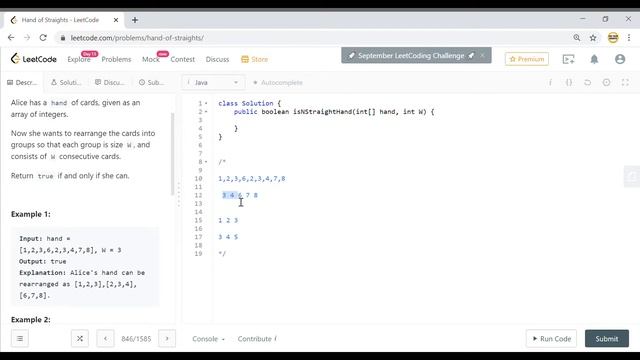Screen dimensions: 640x360
Task: Click the 'Example 1:' heading
Action: pos(31,214)
